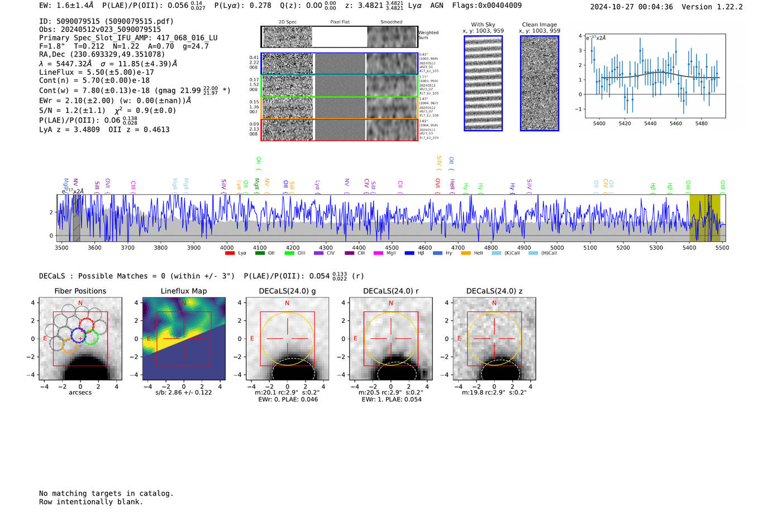Click the orange HeII legend swatch
Image resolution: width=782 pixels, height=532 pixels.
(x=466, y=253)
